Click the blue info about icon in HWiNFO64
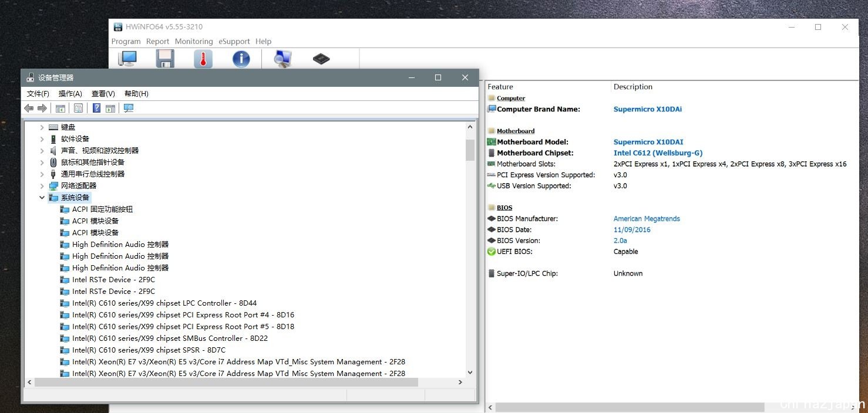Screen dimensions: 868x413 coord(241,59)
